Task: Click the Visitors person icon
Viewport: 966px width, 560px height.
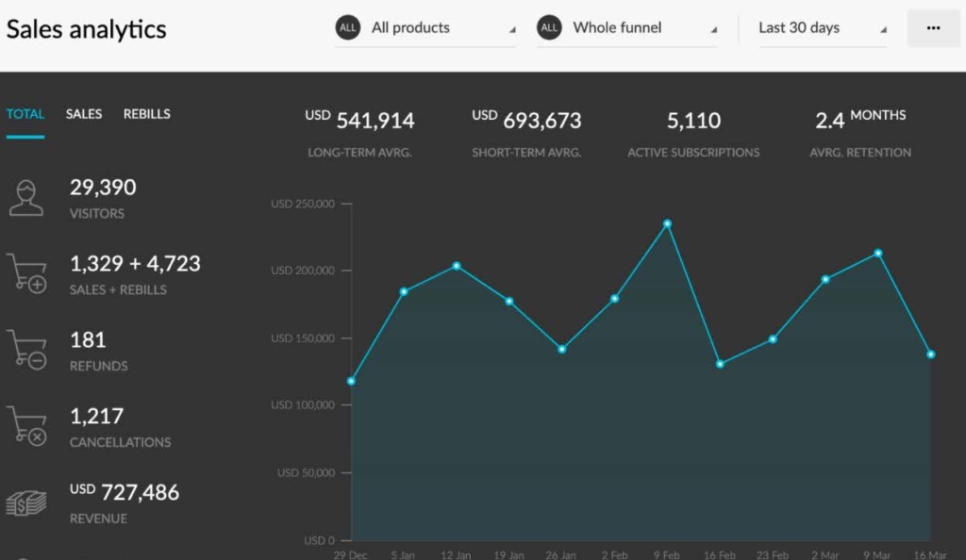Action: 26,198
